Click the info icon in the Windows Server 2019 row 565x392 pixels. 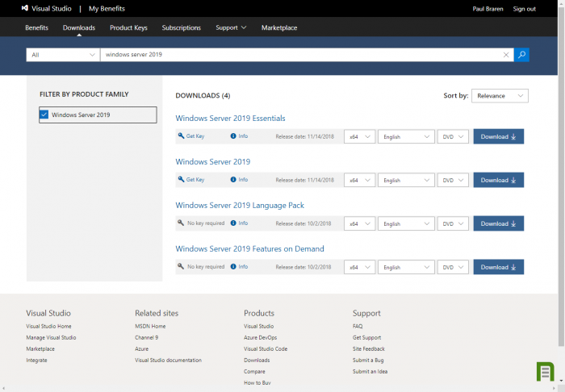tap(233, 179)
